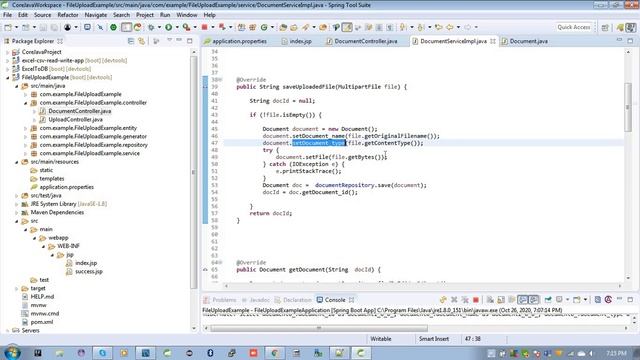Screen dimensions: 640x360
Task: Click the Debug bug toolbar icon
Action: [151, 27]
